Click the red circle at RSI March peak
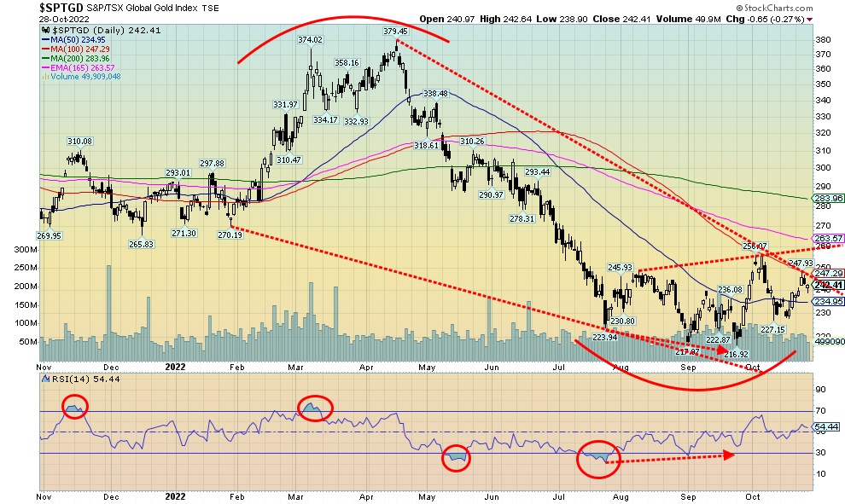The height and width of the screenshot is (504, 845). tap(314, 408)
